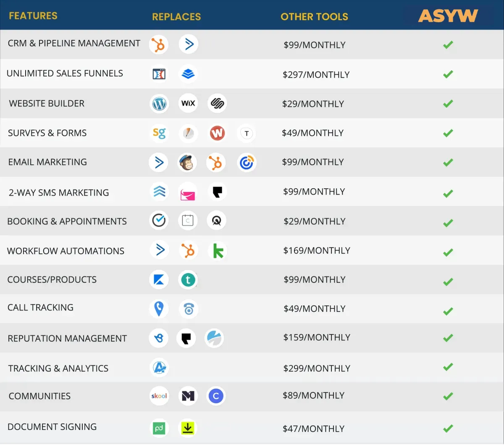This screenshot has width=504, height=445.
Task: Click the pink envelope icon in SMS row
Action: pos(187,193)
